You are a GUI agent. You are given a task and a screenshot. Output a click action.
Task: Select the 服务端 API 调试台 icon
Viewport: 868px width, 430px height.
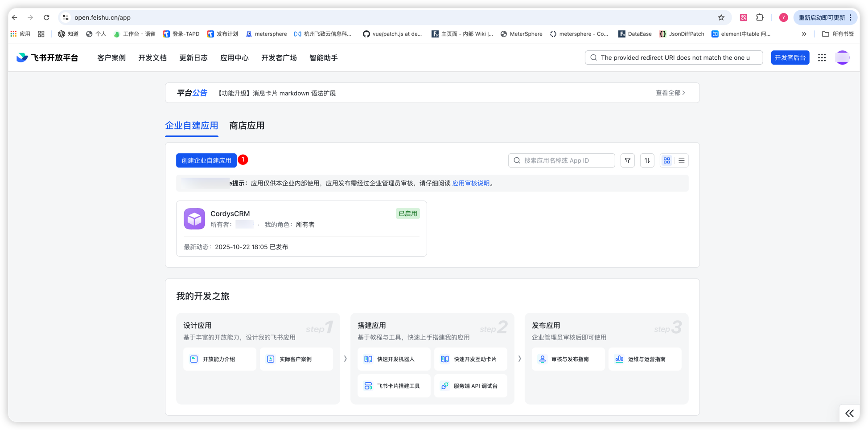(x=444, y=386)
